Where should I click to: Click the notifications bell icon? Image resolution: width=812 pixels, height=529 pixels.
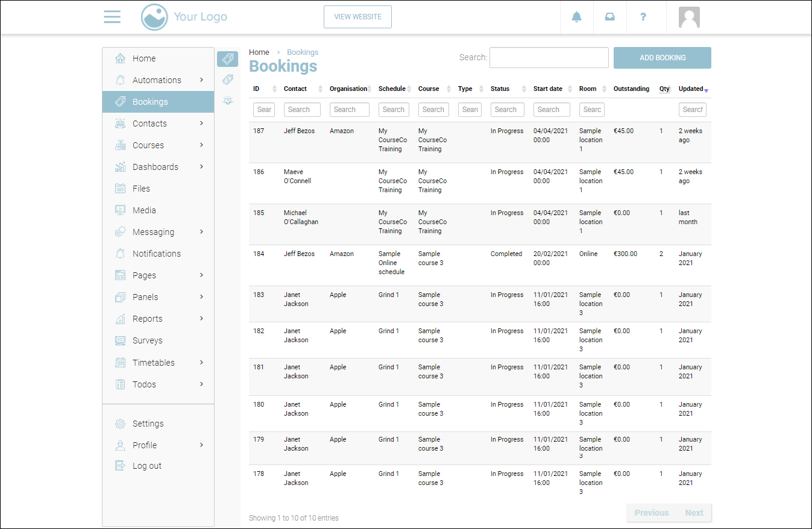pyautogui.click(x=577, y=17)
